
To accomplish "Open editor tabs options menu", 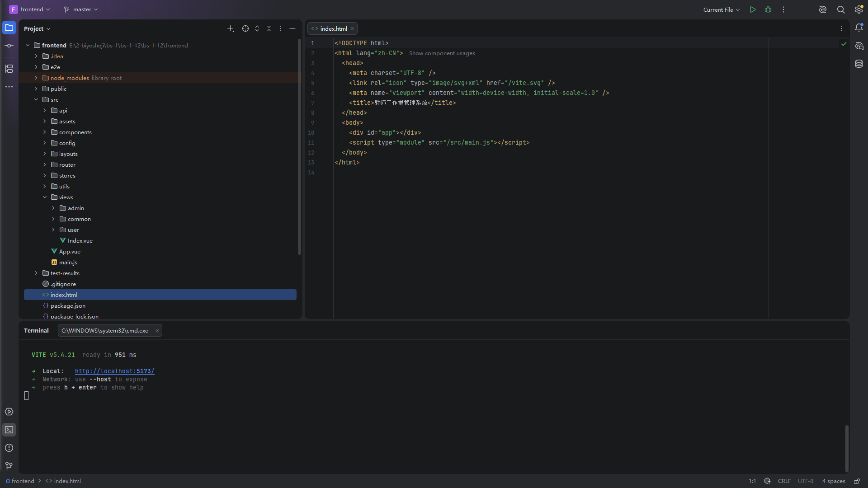I will tap(841, 28).
